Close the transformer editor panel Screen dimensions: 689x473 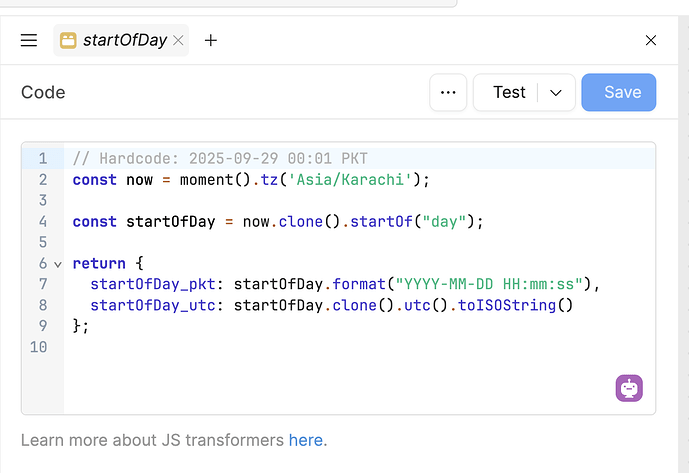tap(651, 41)
